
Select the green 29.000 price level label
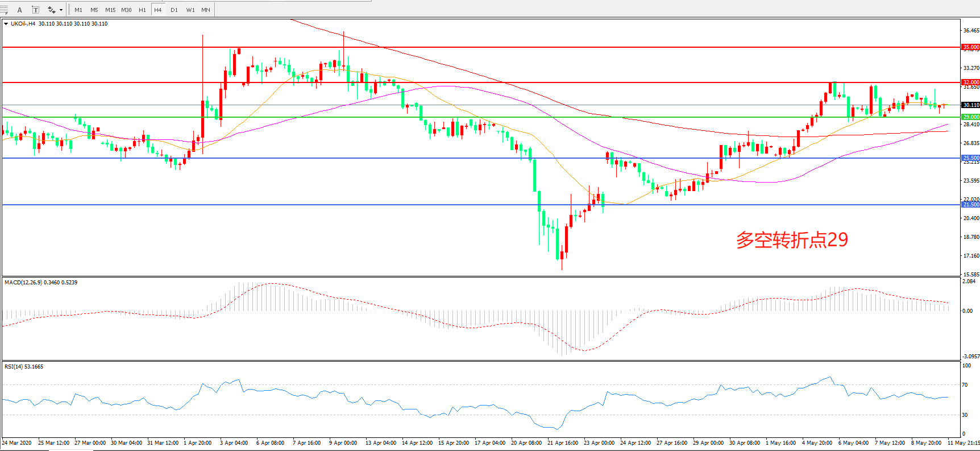[x=970, y=117]
